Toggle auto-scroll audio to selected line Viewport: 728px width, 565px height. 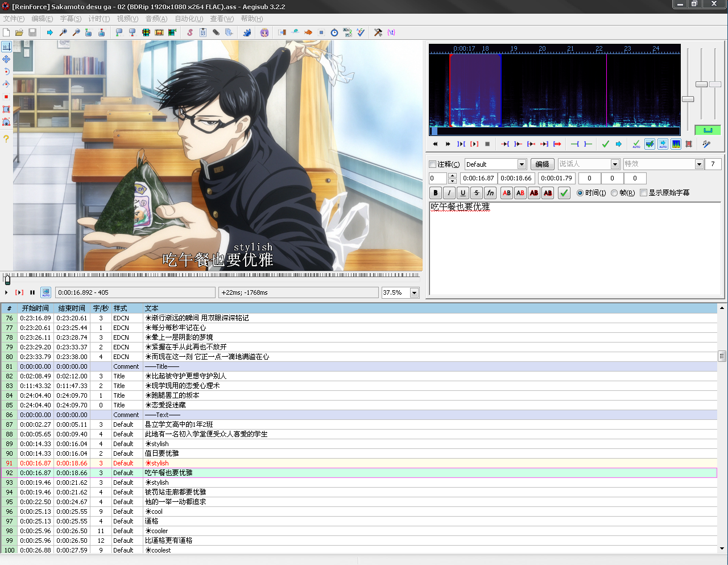[x=663, y=144]
